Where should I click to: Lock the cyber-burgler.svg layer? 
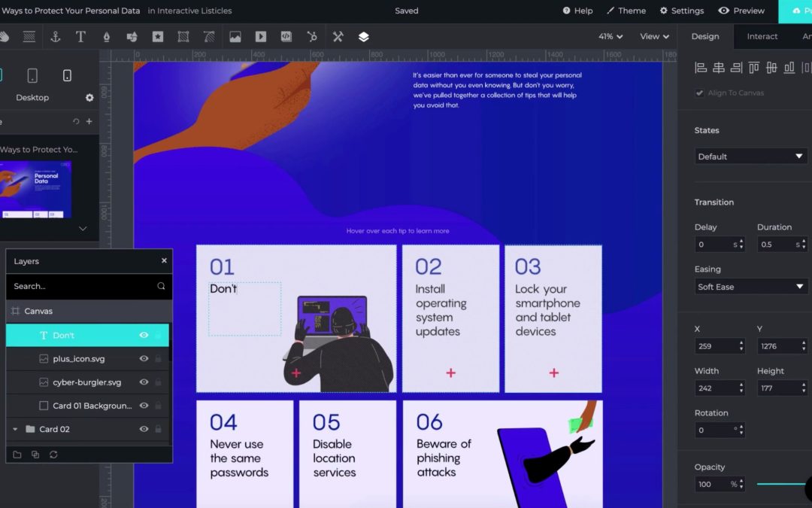(158, 382)
